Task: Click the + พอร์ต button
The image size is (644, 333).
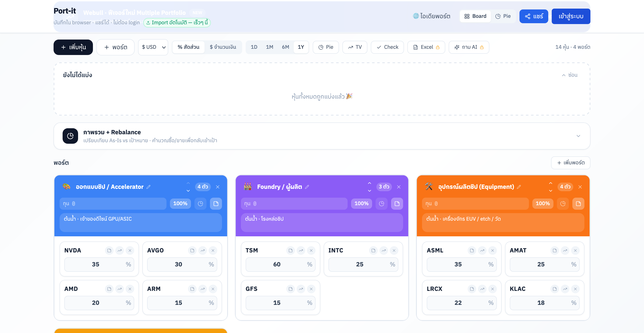Action: point(116,47)
